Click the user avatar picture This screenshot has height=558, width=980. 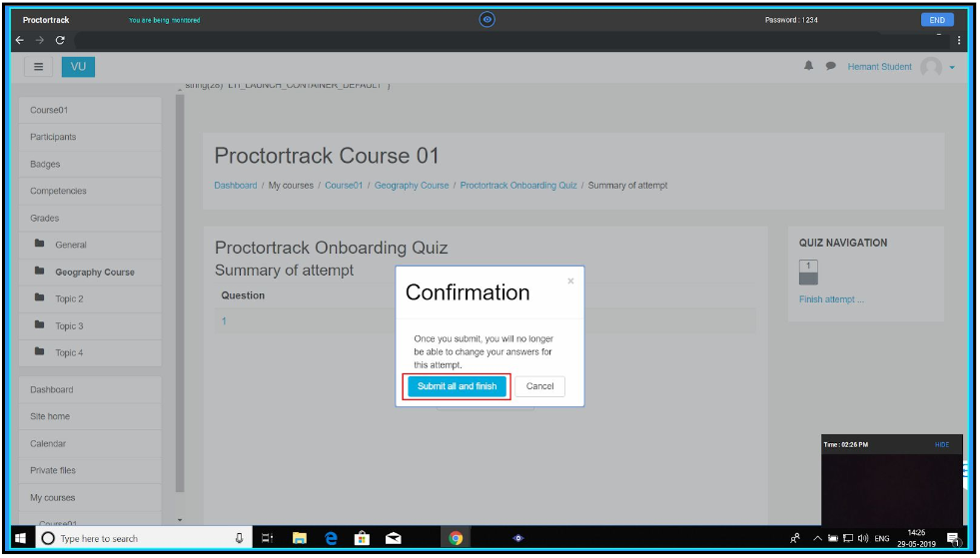point(931,67)
